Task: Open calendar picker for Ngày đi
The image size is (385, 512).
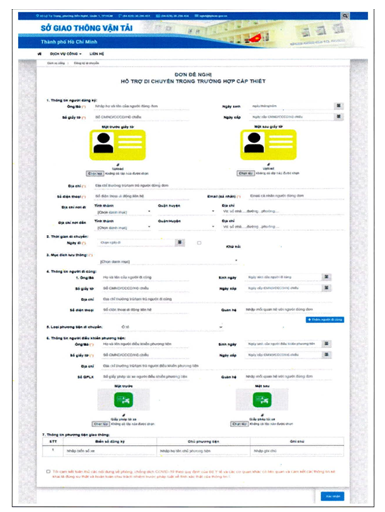Action: (180, 242)
